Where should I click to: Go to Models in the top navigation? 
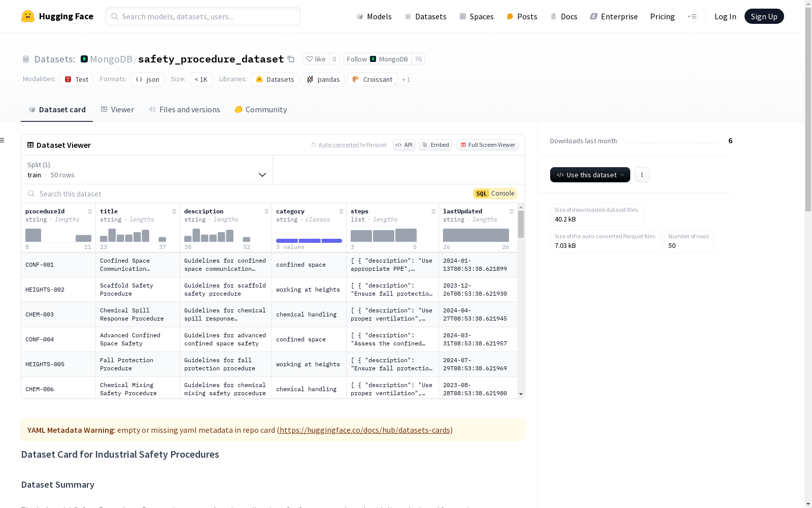pyautogui.click(x=374, y=16)
